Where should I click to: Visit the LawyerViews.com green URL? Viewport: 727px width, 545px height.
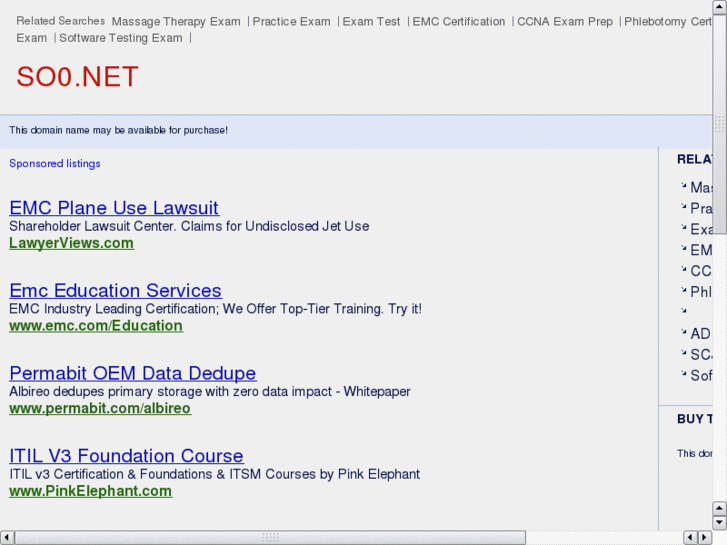point(71,243)
